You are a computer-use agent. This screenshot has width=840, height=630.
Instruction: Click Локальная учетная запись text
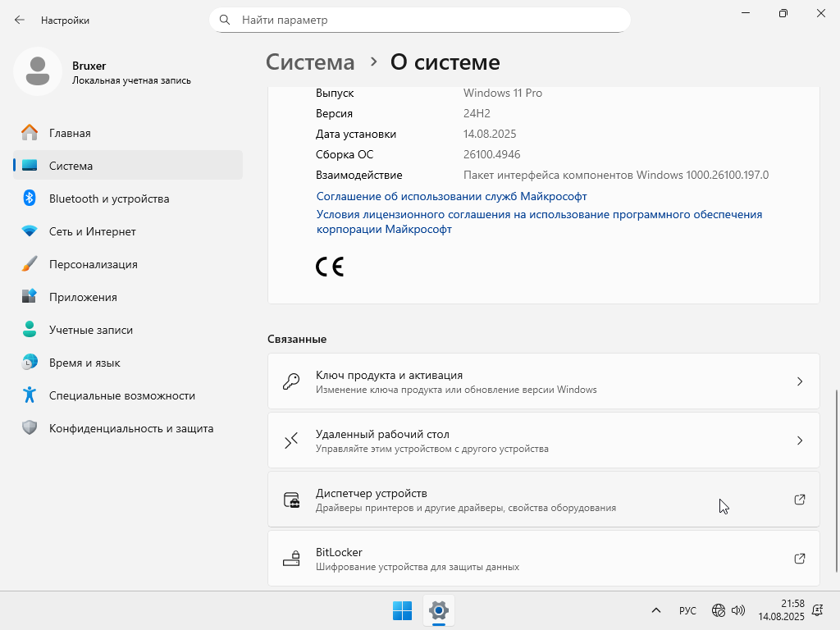131,80
